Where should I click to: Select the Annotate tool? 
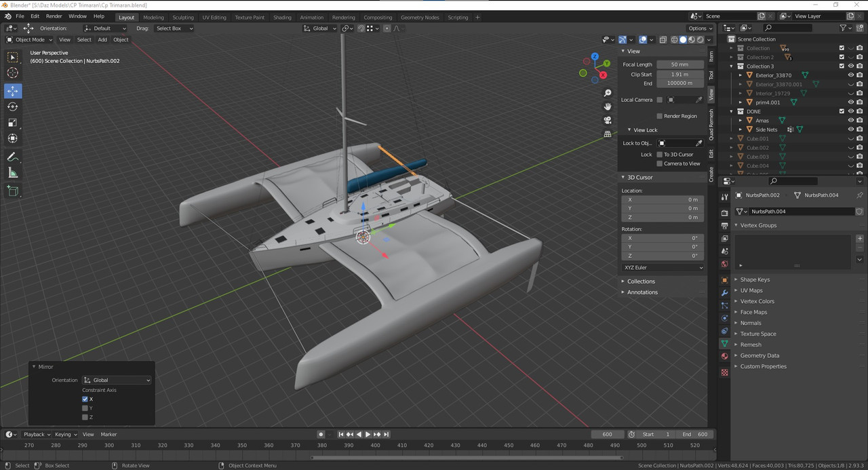(13, 157)
